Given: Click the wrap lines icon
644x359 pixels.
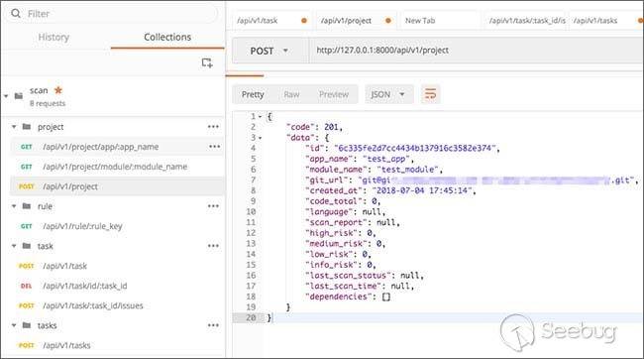Looking at the screenshot, I should pyautogui.click(x=430, y=94).
